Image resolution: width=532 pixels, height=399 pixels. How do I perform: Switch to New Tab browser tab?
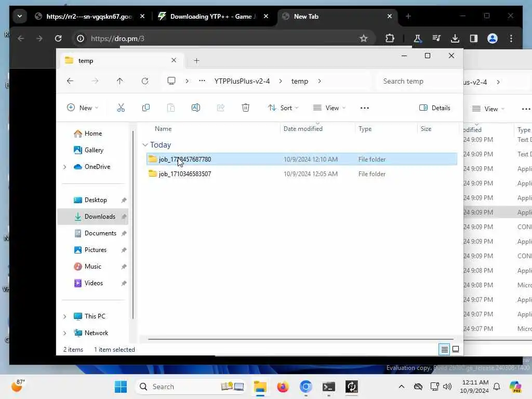tap(337, 16)
